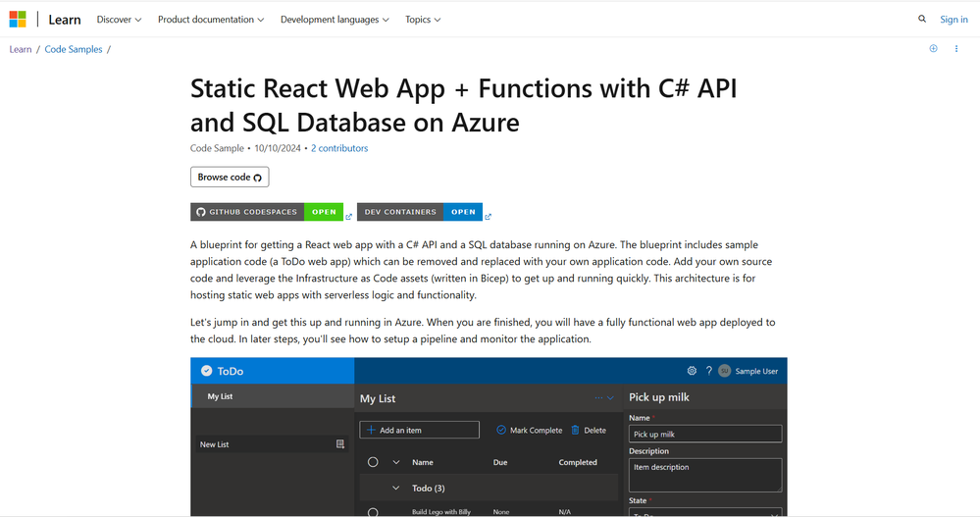Click the Add an item field
Viewport: 980px width, 517px height.
coord(420,430)
